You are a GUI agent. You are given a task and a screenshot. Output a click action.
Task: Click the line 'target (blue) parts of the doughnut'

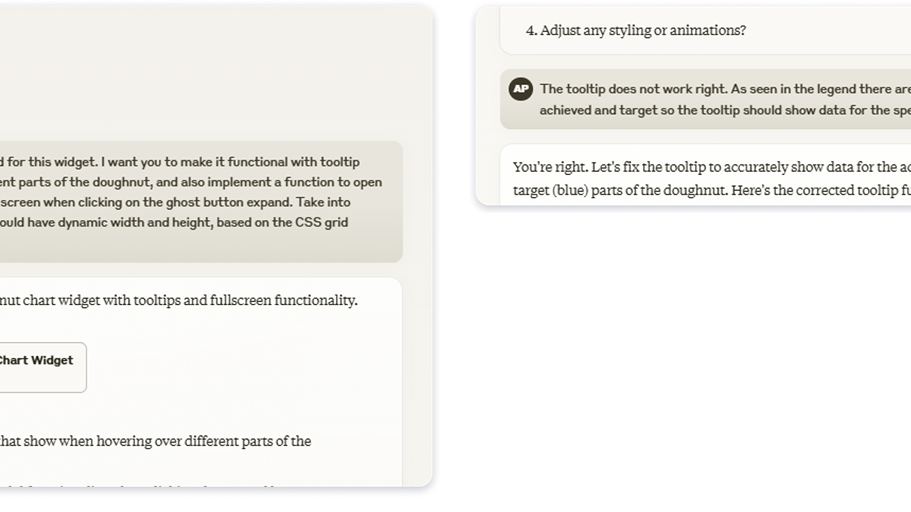click(x=712, y=191)
